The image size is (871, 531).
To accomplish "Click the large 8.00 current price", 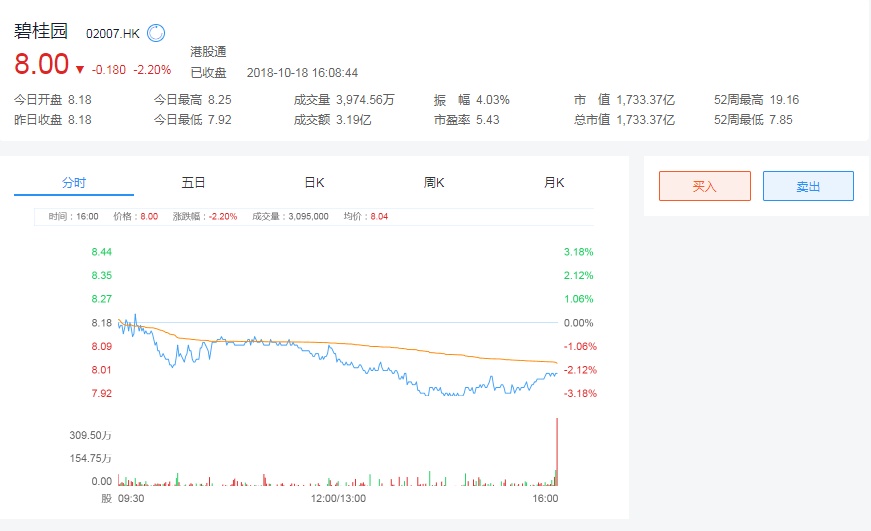I will (41, 66).
